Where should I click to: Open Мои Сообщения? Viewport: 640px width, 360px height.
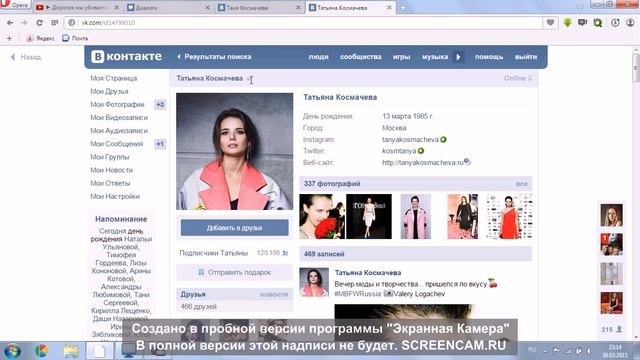point(116,144)
